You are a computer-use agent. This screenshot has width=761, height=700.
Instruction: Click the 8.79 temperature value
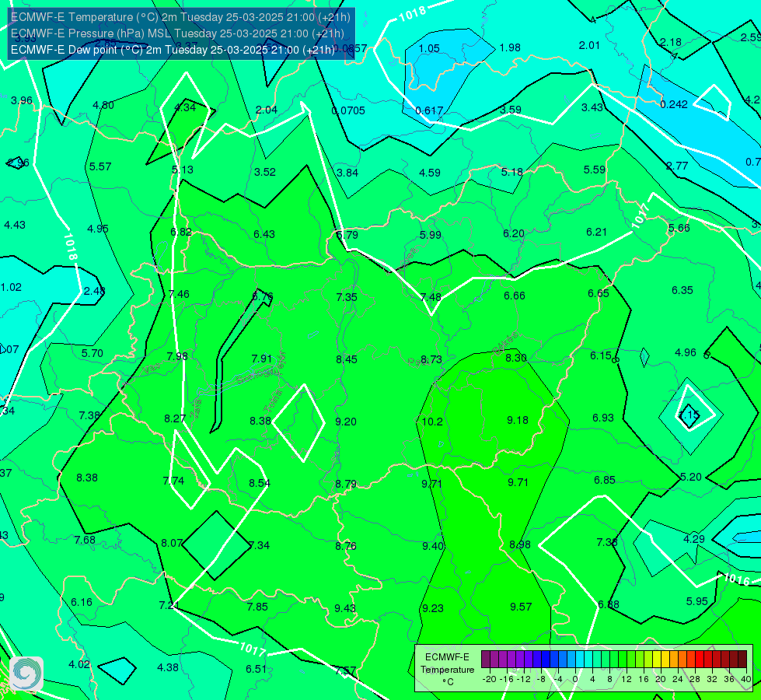pos(346,485)
